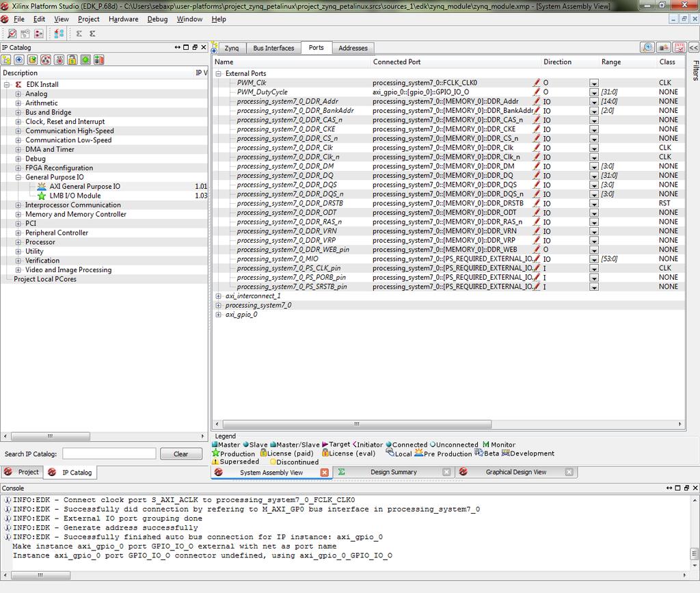Screen dimensions: 700x593
Task: Close the Graphical Design View tab
Action: (569, 472)
